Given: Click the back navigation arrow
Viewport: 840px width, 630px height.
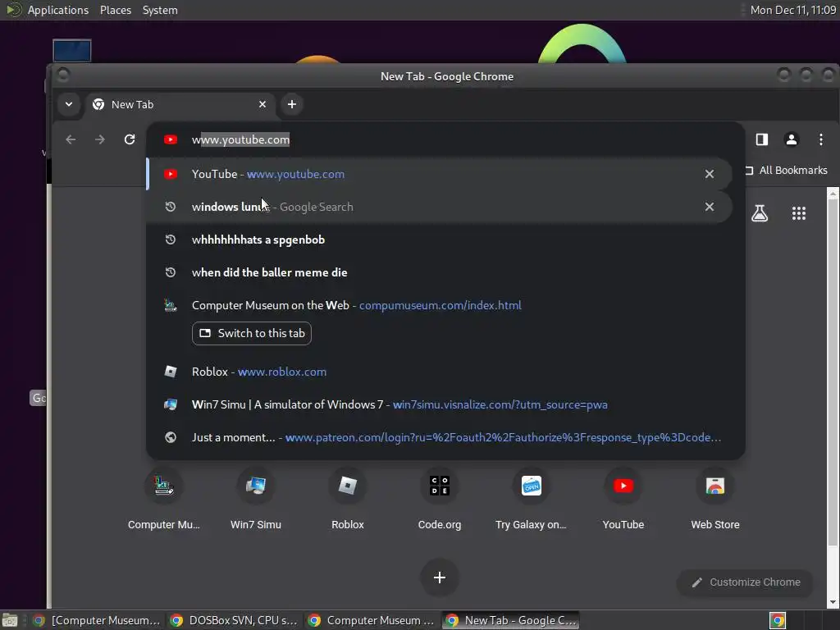Looking at the screenshot, I should tap(71, 139).
